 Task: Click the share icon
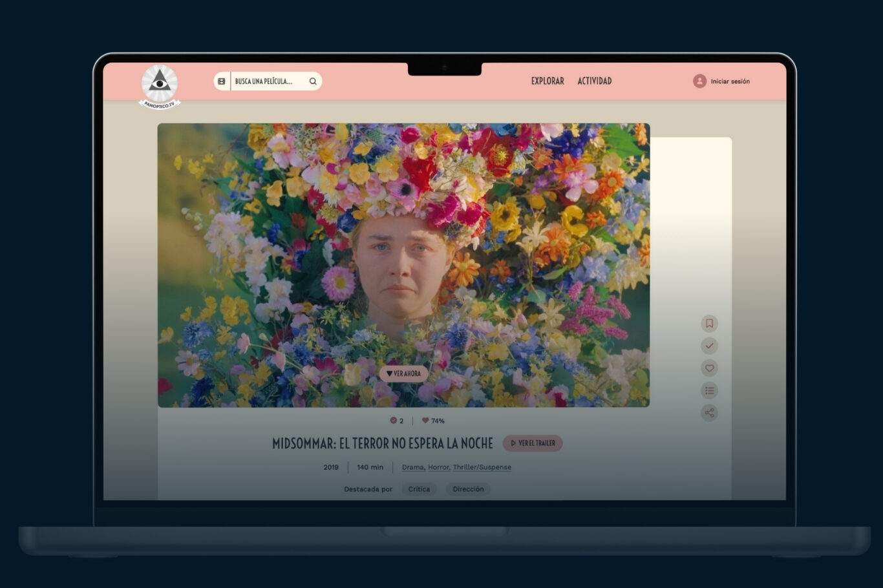(x=709, y=413)
